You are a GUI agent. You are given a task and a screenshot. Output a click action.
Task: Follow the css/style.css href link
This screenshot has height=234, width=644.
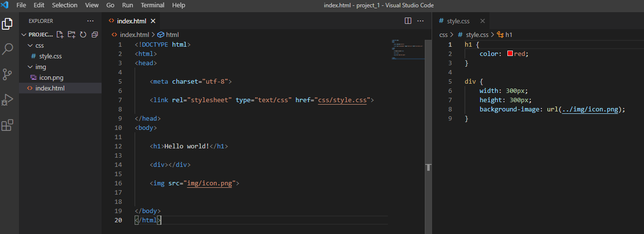click(x=343, y=100)
